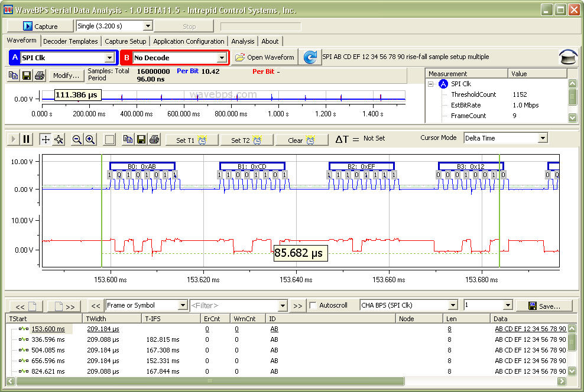The height and width of the screenshot is (392, 584).
Task: Select the pan cursor tool
Action: tap(46, 139)
